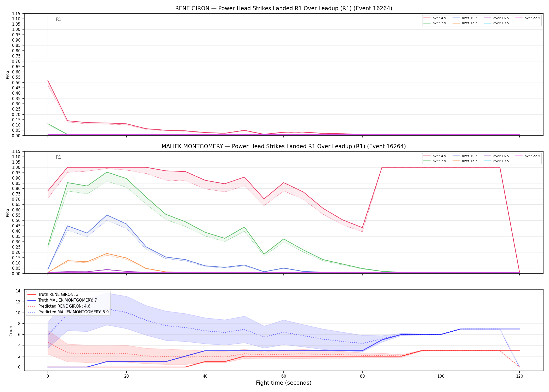Click the x-axis tick label '40'
Viewport: 549px width, 392px height.
(x=205, y=376)
